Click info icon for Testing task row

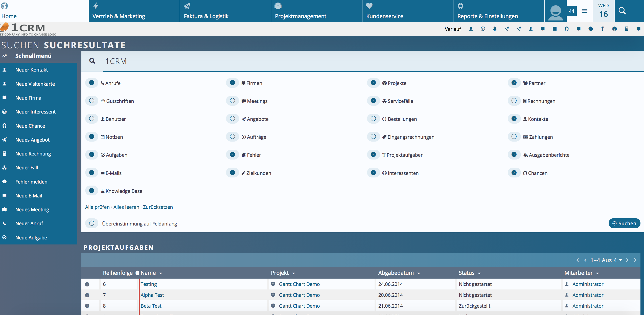[87, 284]
